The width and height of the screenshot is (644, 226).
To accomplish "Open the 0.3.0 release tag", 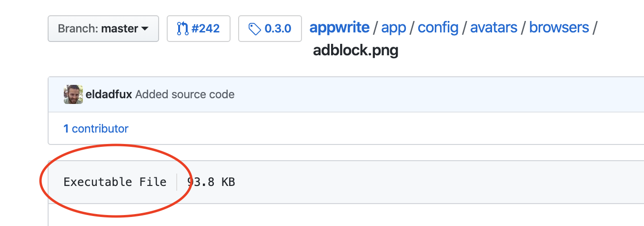I will pyautogui.click(x=270, y=29).
